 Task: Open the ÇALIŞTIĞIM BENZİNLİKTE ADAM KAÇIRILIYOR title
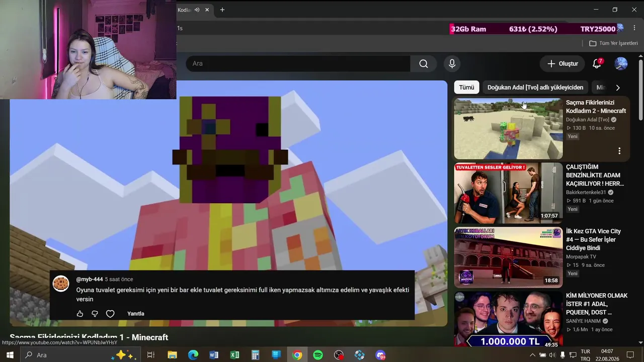(x=595, y=175)
